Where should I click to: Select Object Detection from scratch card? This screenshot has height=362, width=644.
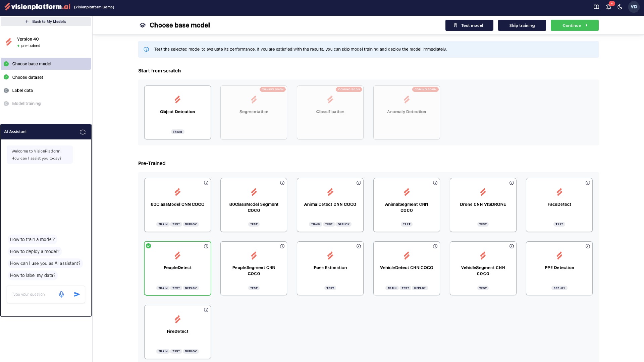pos(177,112)
